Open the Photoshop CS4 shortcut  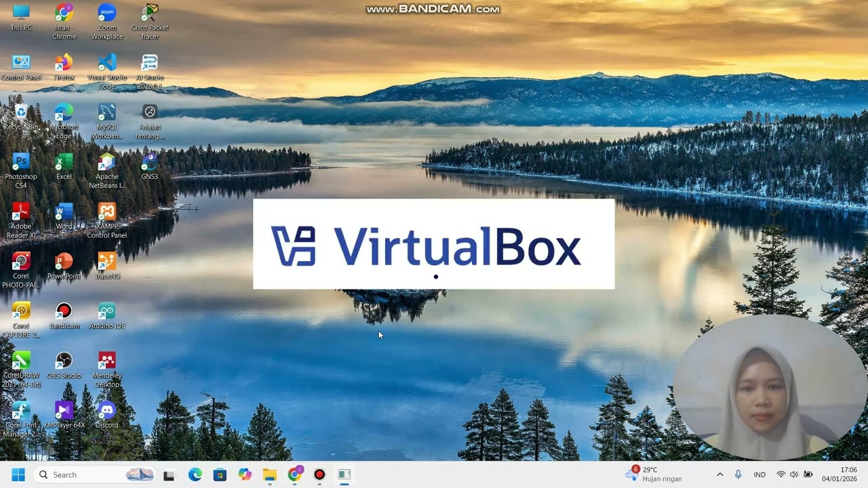[21, 171]
